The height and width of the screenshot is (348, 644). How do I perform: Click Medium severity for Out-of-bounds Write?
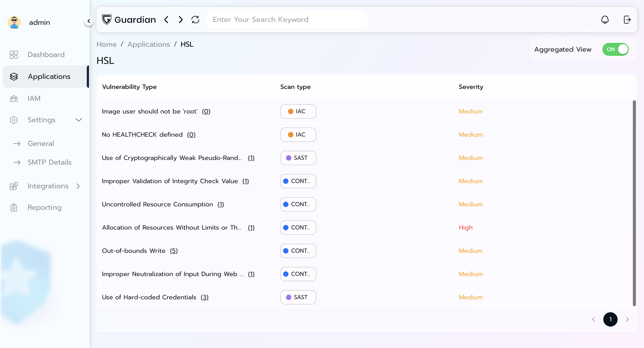pos(470,251)
